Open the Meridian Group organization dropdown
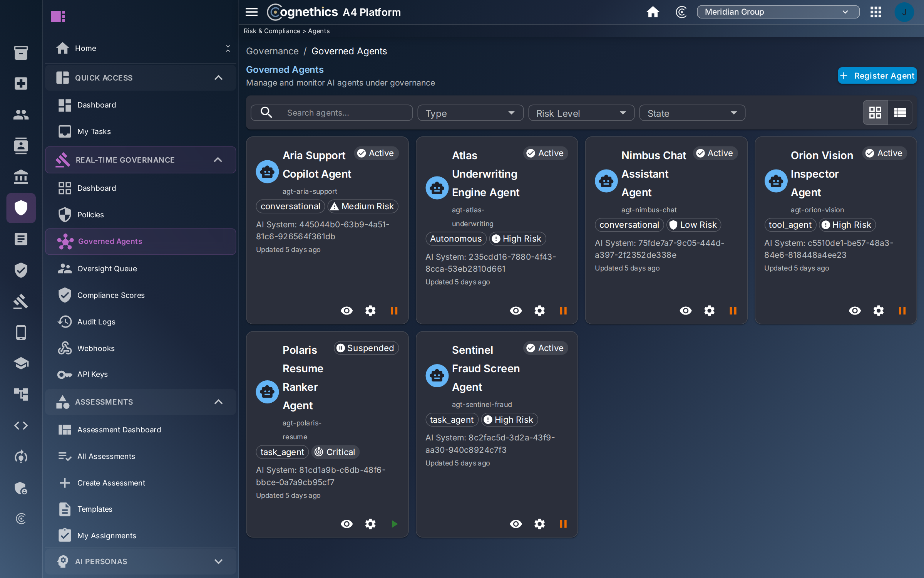Viewport: 924px width, 578px height. (x=778, y=12)
